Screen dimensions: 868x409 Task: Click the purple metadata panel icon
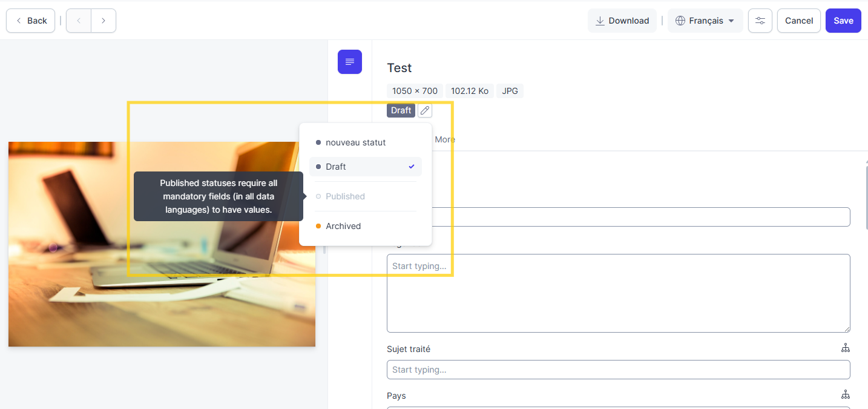[349, 62]
